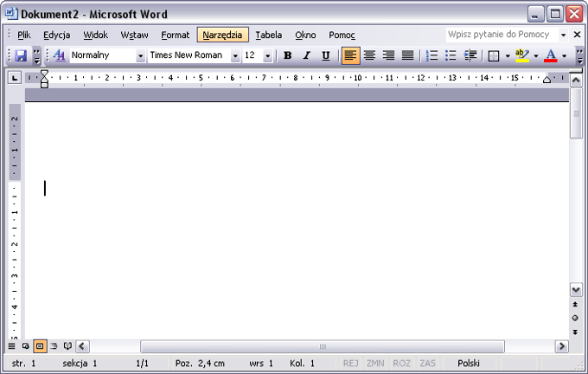
Task: Apply outside border button
Action: [494, 56]
